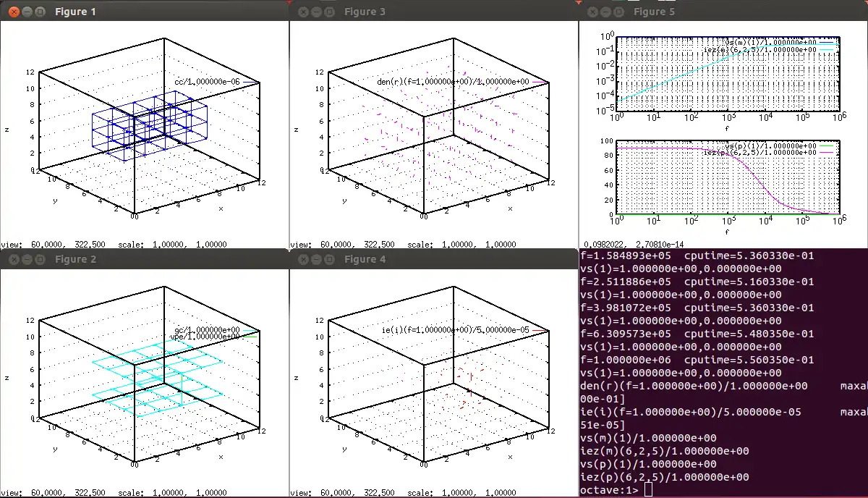Click terminal line f=6.309573e+05
The height and width of the screenshot is (498, 868).
tap(697, 334)
